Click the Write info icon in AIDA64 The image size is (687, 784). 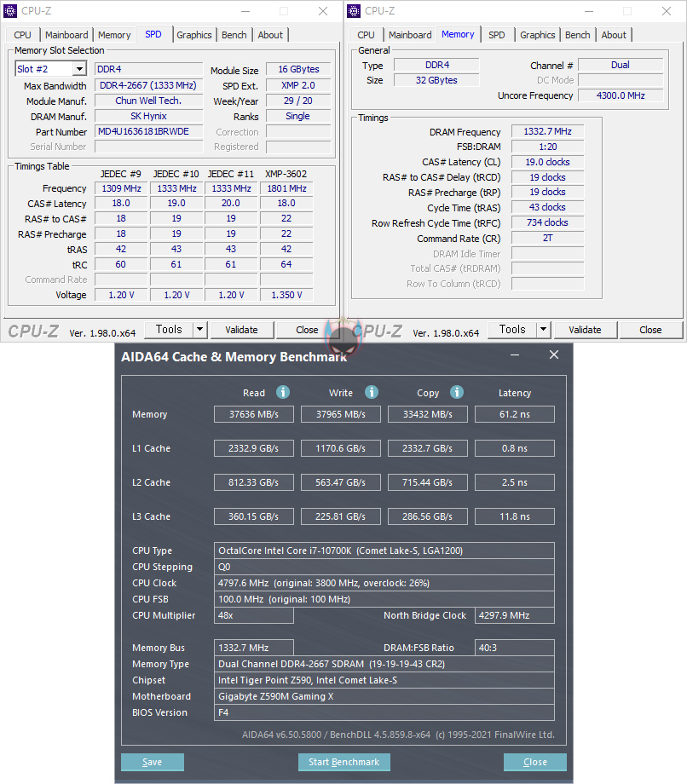point(372,392)
